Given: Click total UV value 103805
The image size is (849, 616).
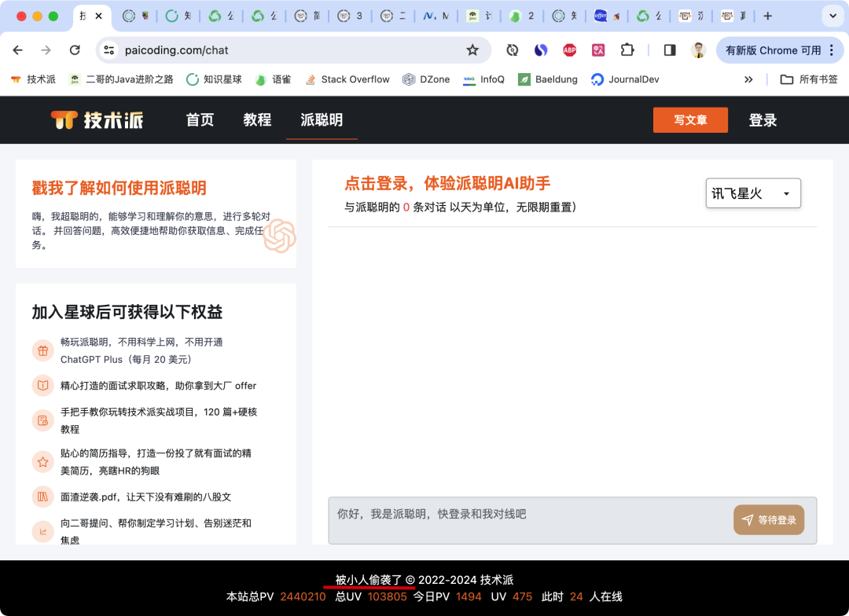Looking at the screenshot, I should pos(387,597).
